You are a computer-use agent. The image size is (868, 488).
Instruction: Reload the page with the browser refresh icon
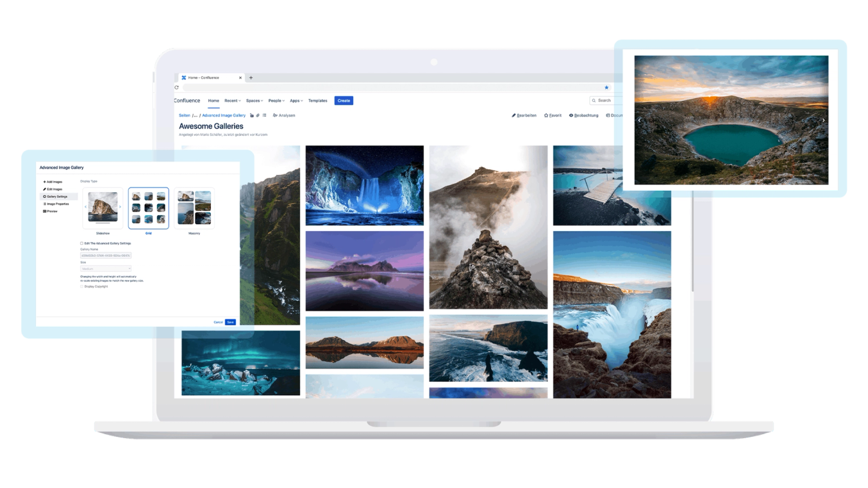(176, 87)
